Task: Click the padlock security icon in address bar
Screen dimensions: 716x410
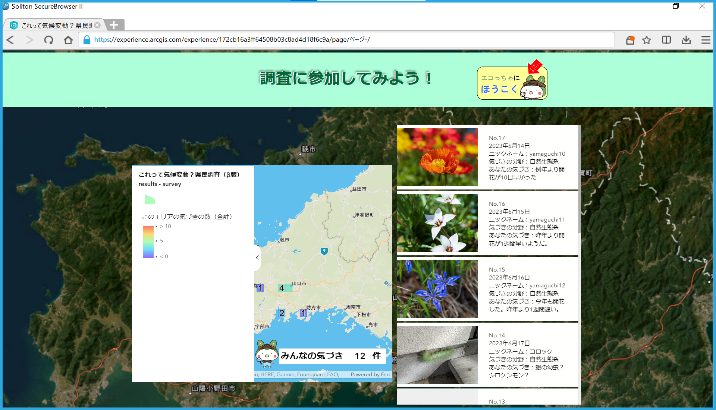Action: tap(87, 40)
